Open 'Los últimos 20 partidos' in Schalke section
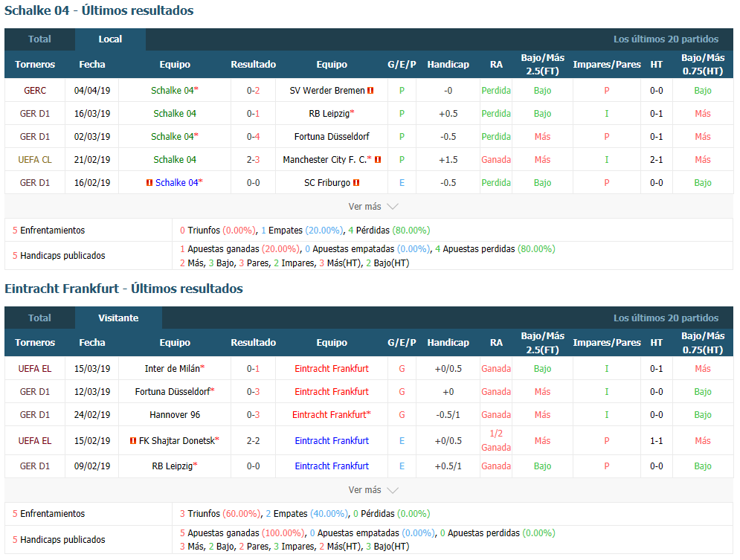Screen dimensions: 740x560 (x=666, y=39)
